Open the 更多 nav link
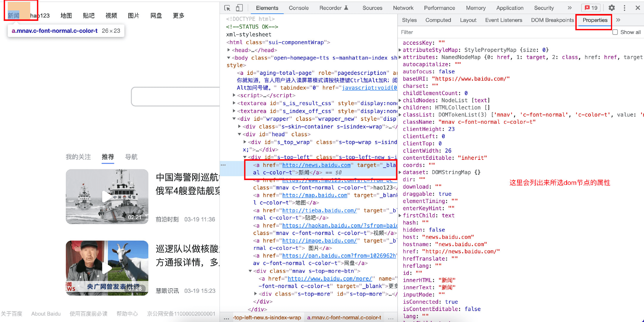 point(179,16)
